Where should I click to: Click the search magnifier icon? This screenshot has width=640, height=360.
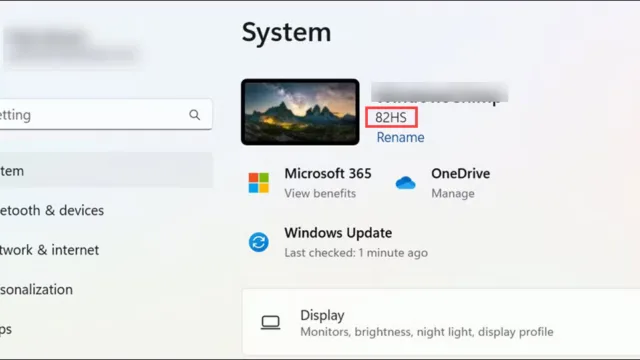click(195, 115)
